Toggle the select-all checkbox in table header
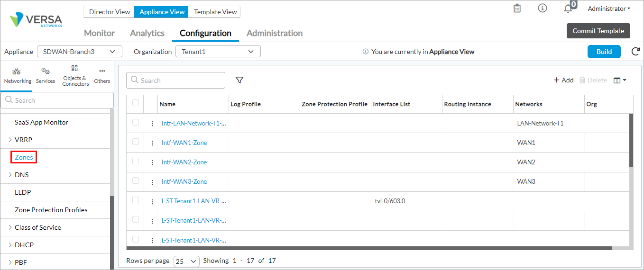Viewport: 644px width, 270px height. coord(136,103)
